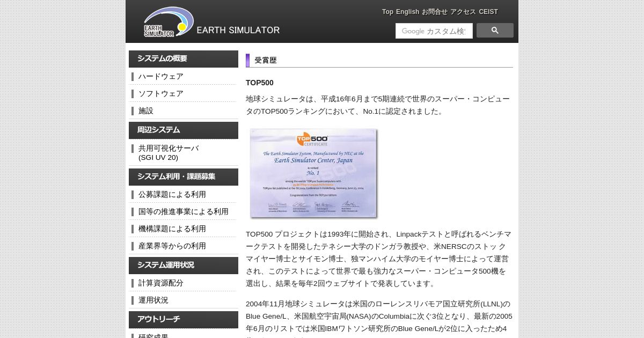Open 産業界等からの利用 page
Viewport: 644px width, 338px height.
pyautogui.click(x=172, y=246)
